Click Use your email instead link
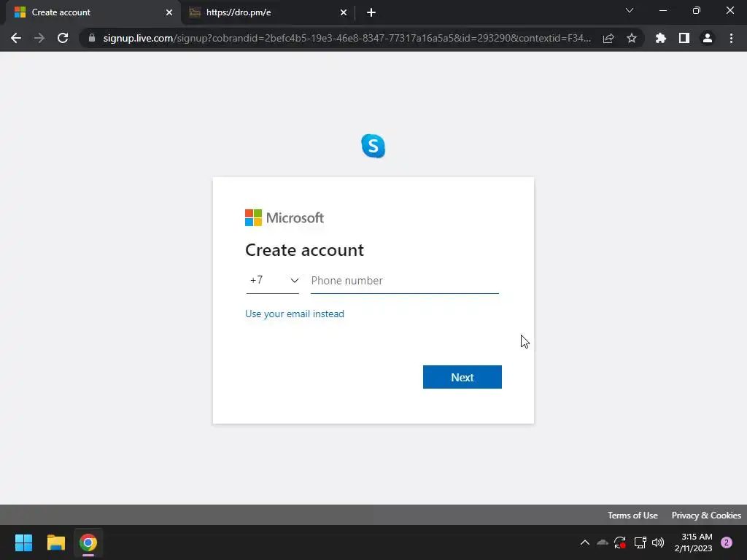Viewport: 747px width, 560px height. (295, 314)
